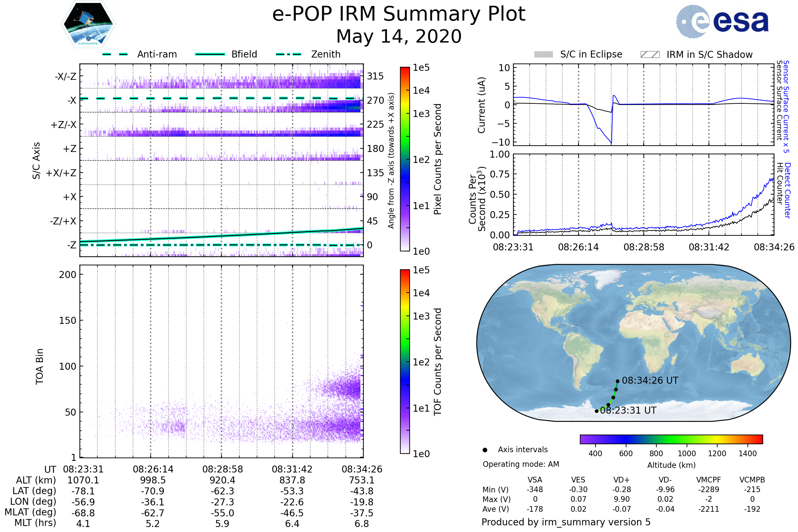
Task: Click the Operating mode: AM text
Action: (x=521, y=464)
